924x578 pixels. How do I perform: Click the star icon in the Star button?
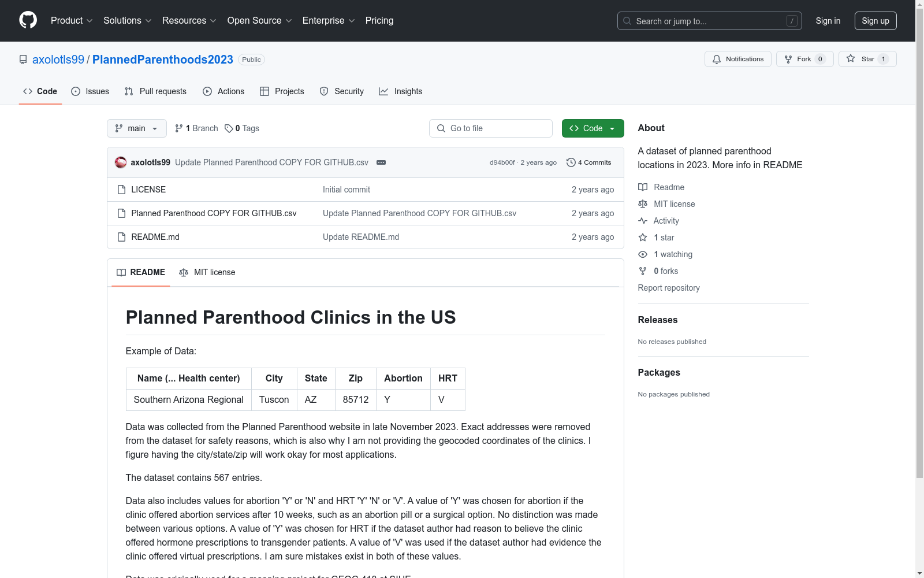[851, 58]
